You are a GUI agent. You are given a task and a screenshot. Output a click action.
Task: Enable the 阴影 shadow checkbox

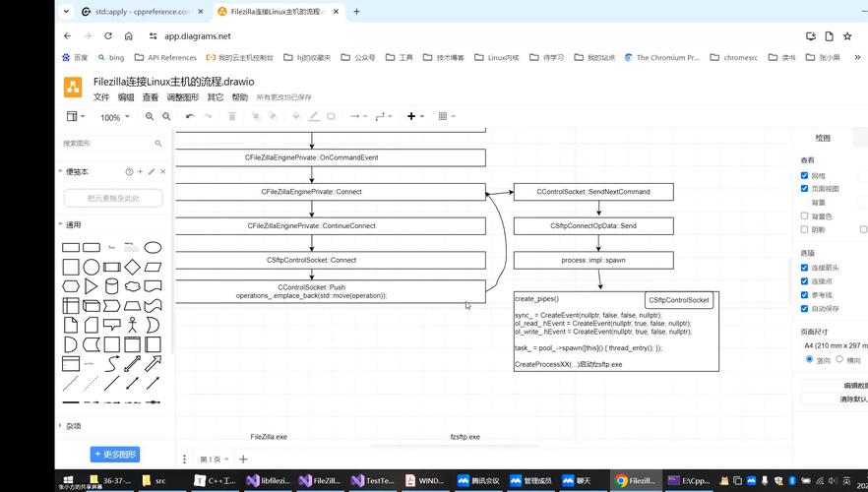coord(804,229)
